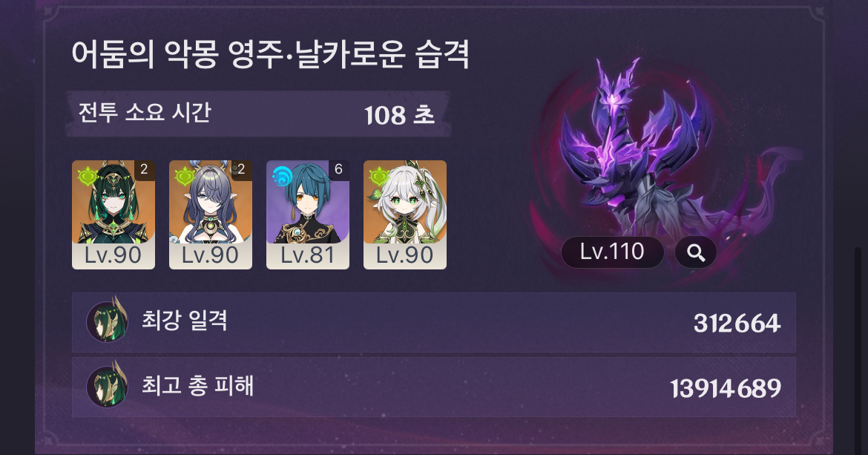Click the round avatar in 최강 일격 row
Image resolution: width=868 pixels, height=455 pixels.
tap(108, 321)
